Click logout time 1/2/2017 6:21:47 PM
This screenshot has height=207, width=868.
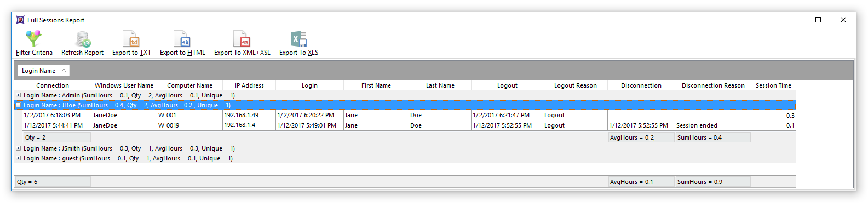[507, 116]
